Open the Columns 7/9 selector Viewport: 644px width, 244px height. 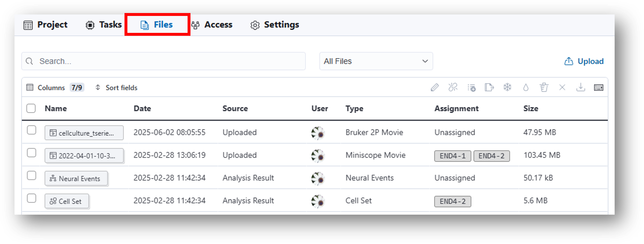tap(55, 87)
